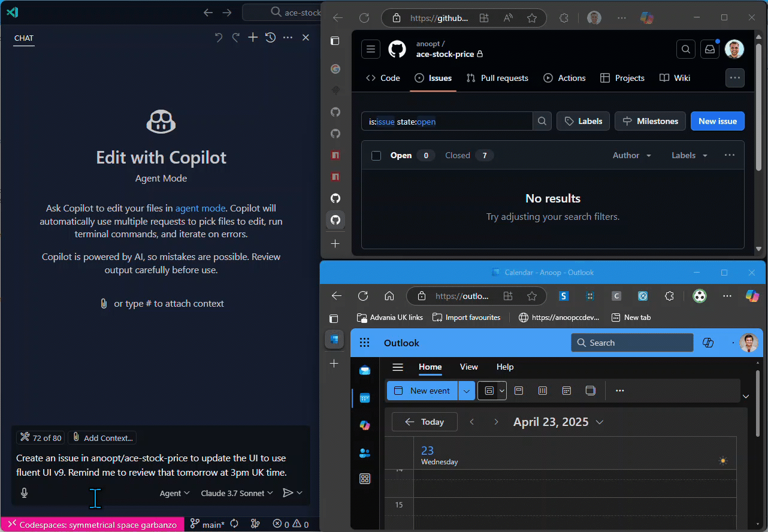Viewport: 768px width, 532px height.
Task: Open the Claude 3.7 Sonnet model picker
Action: [237, 493]
